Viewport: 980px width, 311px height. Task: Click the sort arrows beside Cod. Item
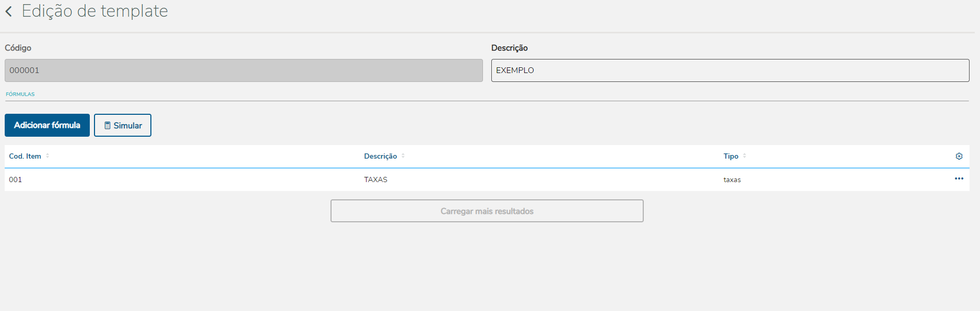(x=48, y=156)
